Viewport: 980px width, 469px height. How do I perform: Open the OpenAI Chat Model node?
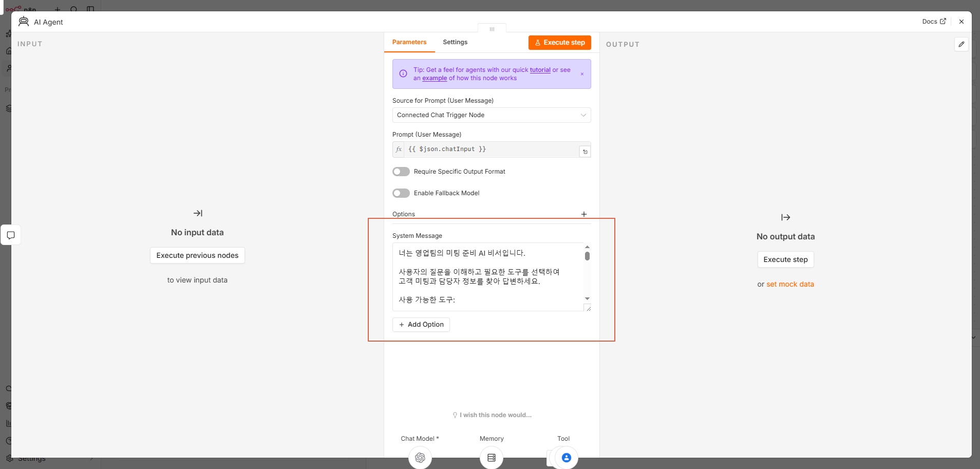420,458
